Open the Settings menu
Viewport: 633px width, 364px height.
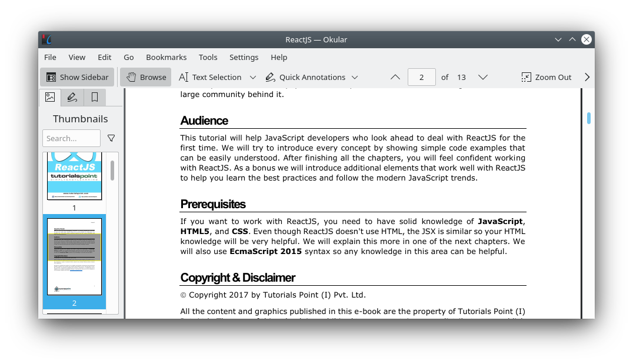click(244, 57)
